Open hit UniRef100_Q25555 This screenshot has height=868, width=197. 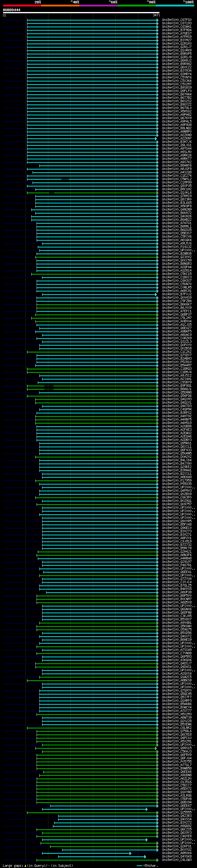[x=177, y=812]
